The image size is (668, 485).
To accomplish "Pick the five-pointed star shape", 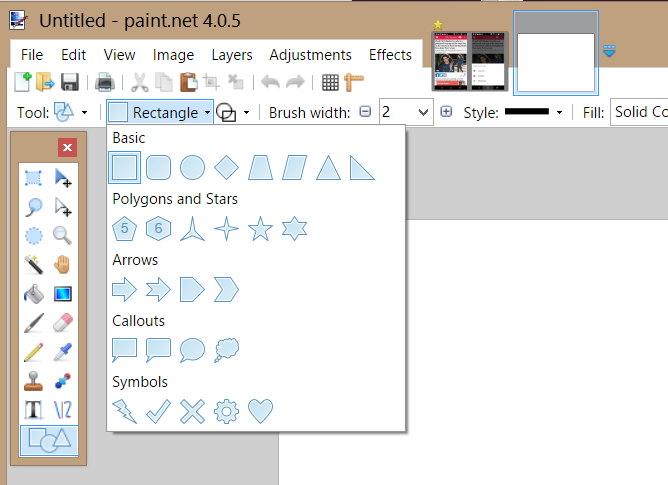I will tap(260, 229).
